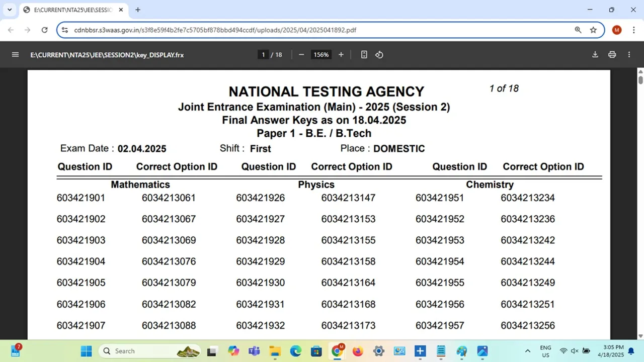Click the Mathematics section heading

tap(140, 185)
